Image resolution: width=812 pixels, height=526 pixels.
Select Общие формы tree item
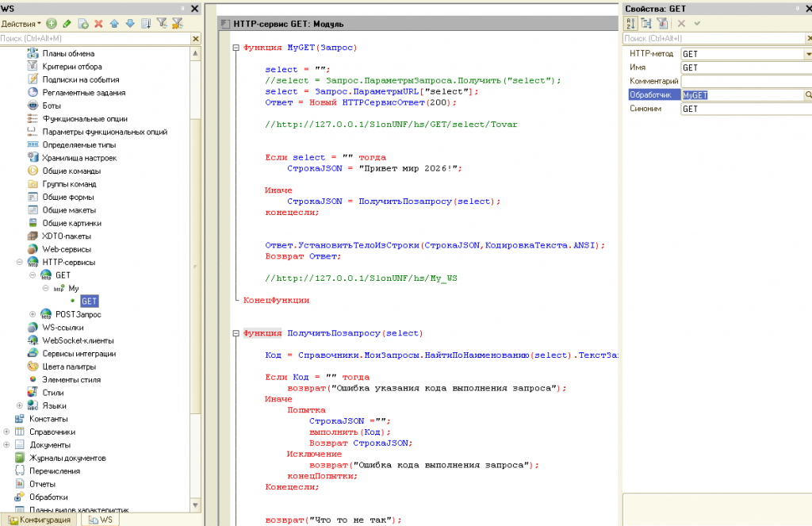68,197
